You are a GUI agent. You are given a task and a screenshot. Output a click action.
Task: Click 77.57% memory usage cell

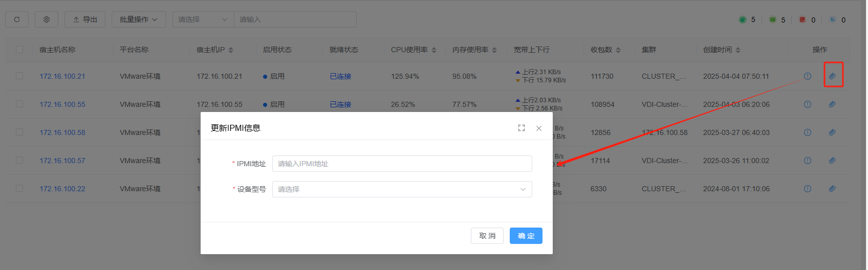pos(464,104)
